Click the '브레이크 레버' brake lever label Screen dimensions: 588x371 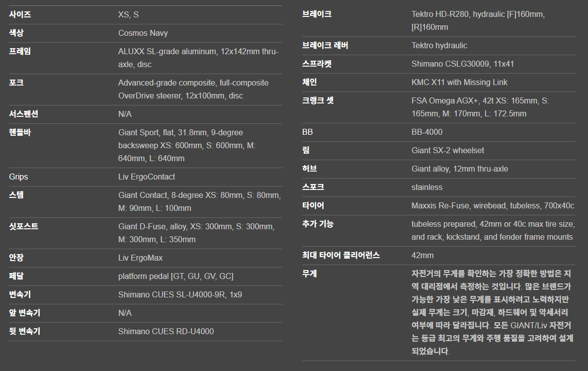(x=326, y=45)
